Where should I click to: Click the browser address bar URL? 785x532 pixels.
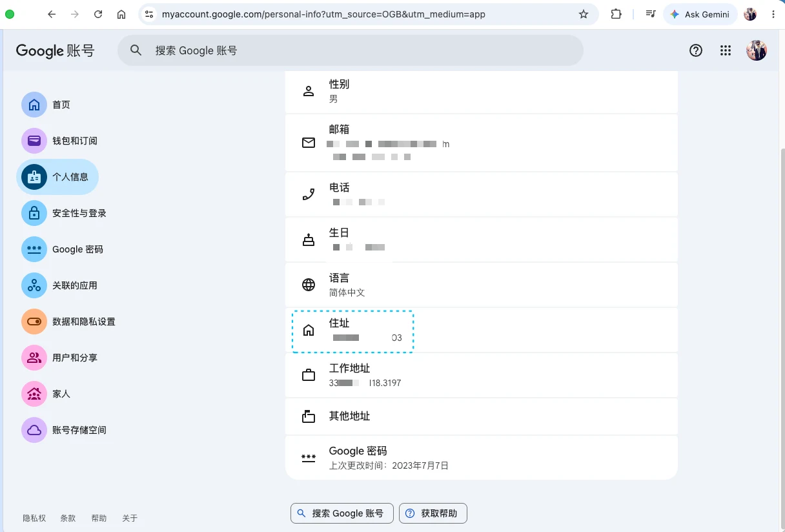323,14
